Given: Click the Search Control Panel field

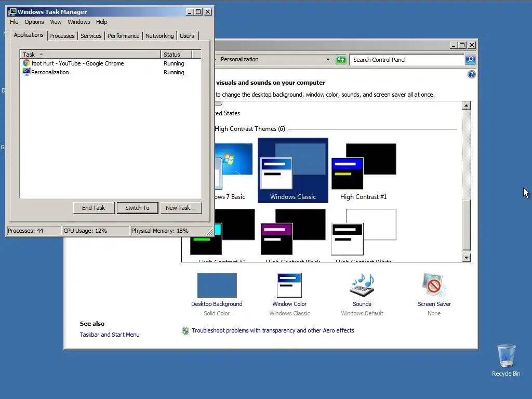Looking at the screenshot, I should 407,60.
